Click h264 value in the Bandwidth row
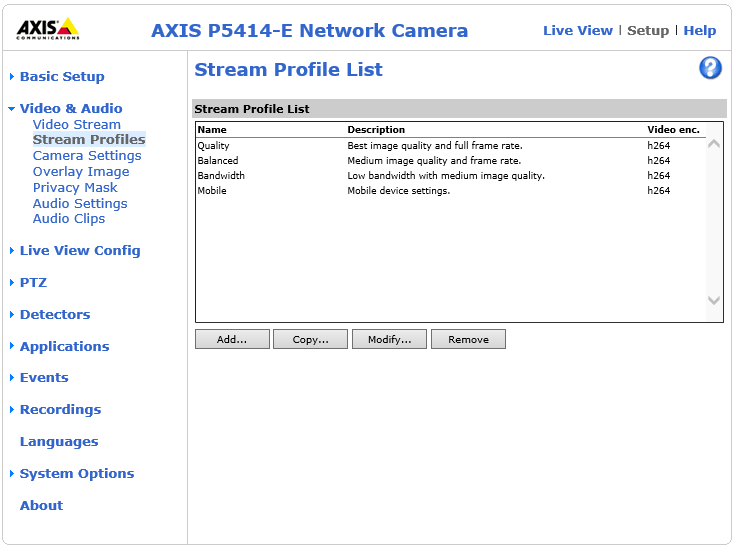The width and height of the screenshot is (736, 552). tap(659, 176)
